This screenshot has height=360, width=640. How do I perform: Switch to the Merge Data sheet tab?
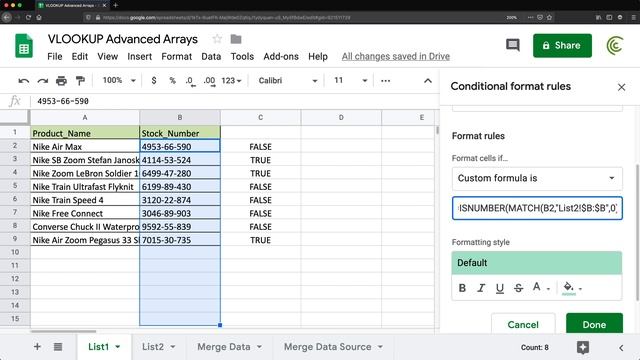(x=224, y=347)
